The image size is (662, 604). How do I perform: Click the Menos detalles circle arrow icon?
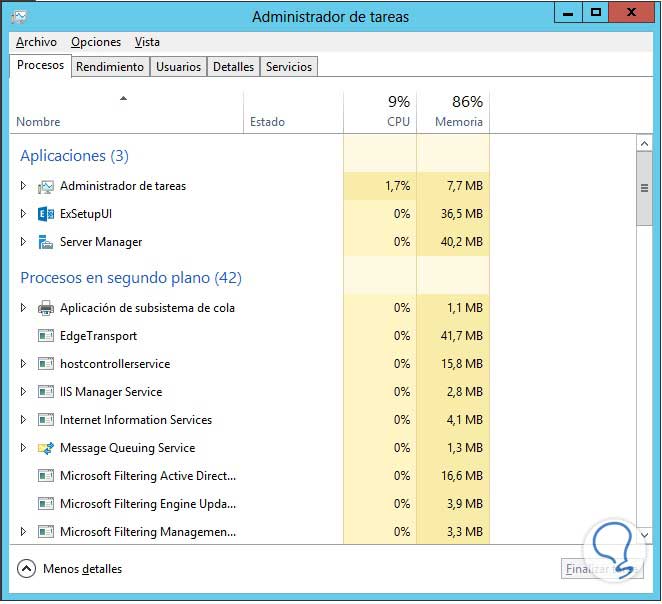click(26, 569)
